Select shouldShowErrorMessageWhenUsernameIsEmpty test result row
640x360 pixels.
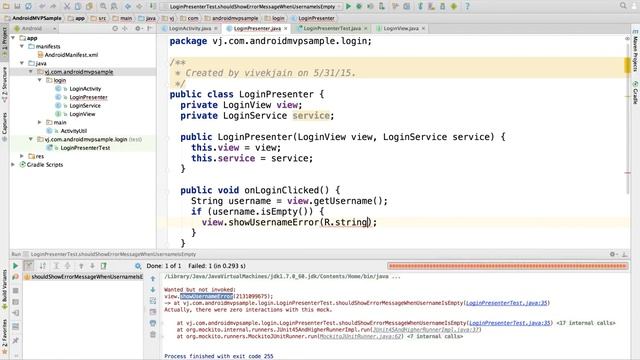coord(83,277)
